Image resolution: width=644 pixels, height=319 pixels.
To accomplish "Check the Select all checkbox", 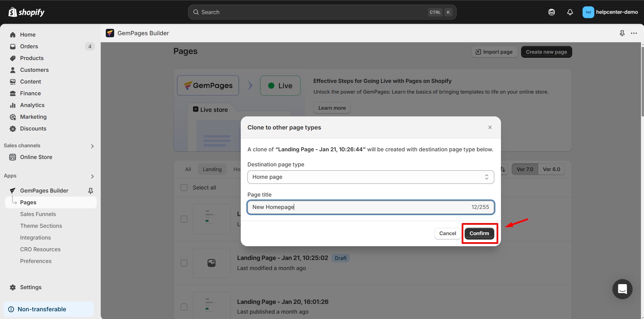I will point(184,188).
